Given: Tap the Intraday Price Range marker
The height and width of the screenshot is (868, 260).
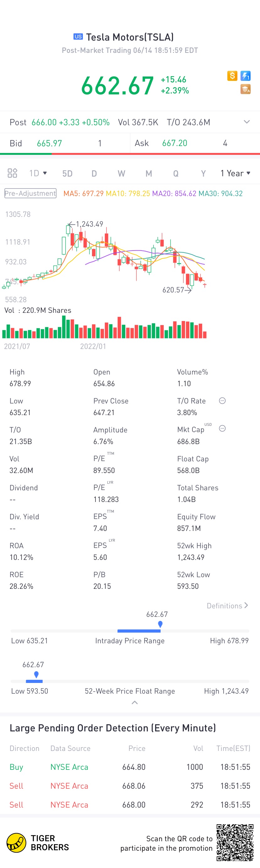Looking at the screenshot, I should [x=160, y=624].
